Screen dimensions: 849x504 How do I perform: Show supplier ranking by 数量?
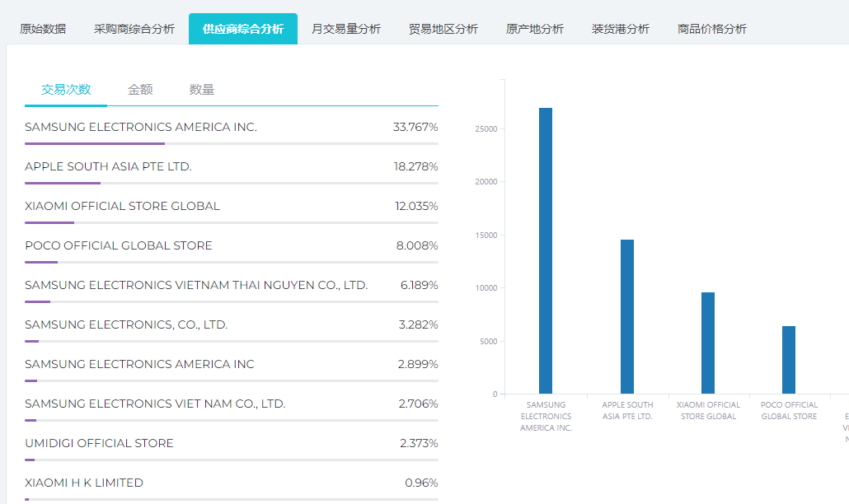[202, 90]
